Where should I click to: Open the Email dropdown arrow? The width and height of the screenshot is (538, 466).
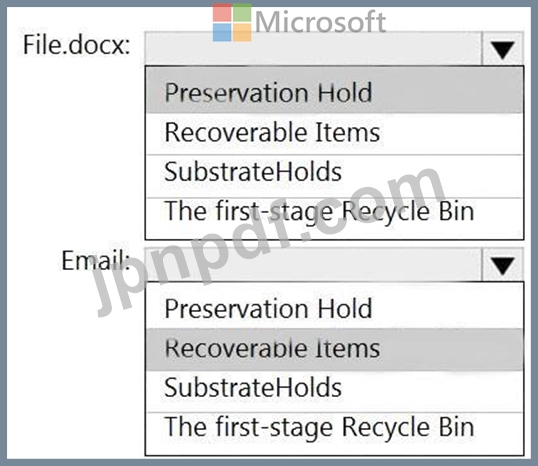[x=503, y=265]
